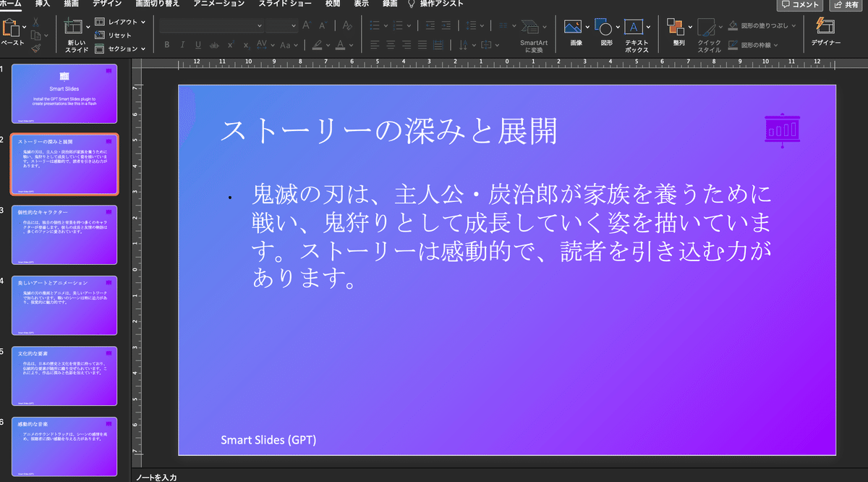The height and width of the screenshot is (482, 868).
Task: Insert a new slide with 新しいスライド icon
Action: (x=73, y=28)
